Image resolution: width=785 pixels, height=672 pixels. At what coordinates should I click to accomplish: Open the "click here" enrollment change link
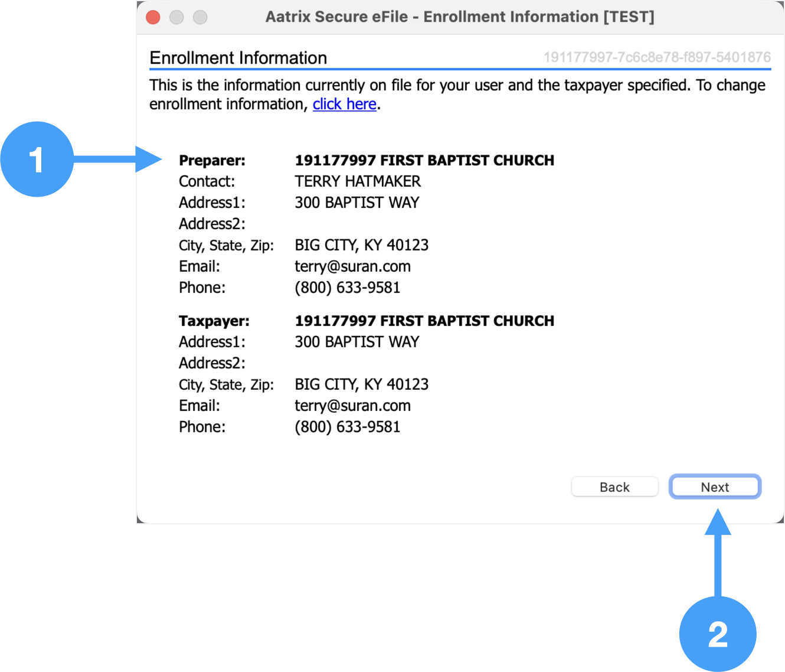(x=344, y=105)
